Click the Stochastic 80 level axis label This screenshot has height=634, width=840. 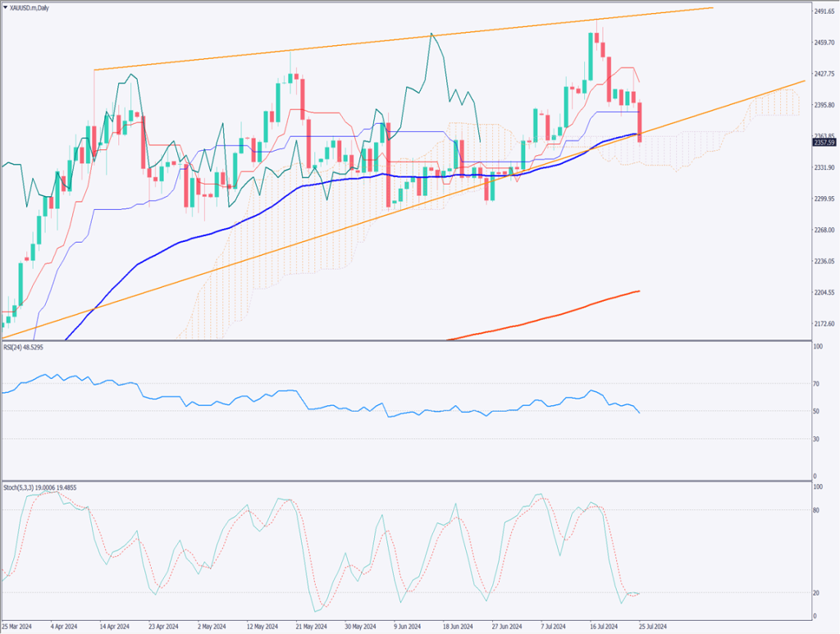click(x=817, y=510)
